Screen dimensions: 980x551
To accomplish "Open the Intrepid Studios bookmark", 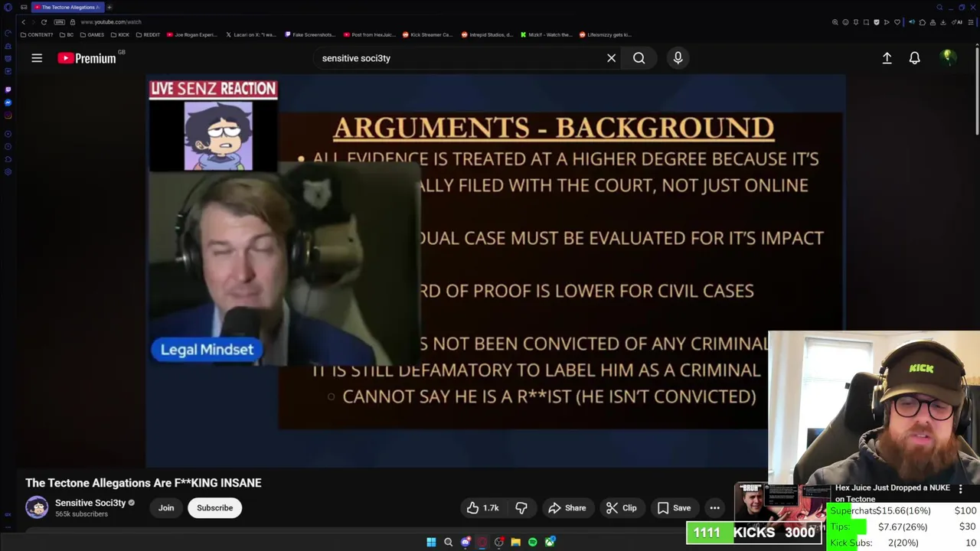I will 487,34.
